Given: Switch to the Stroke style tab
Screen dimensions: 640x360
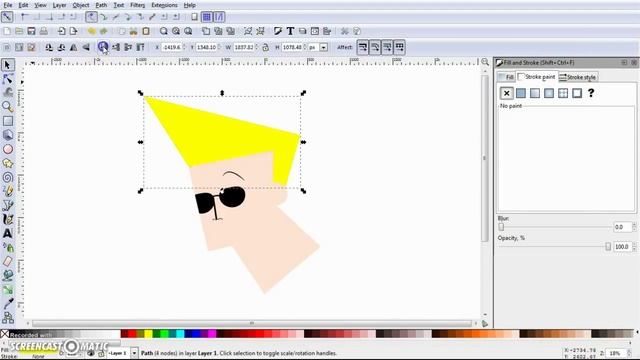Looking at the screenshot, I should pos(578,77).
